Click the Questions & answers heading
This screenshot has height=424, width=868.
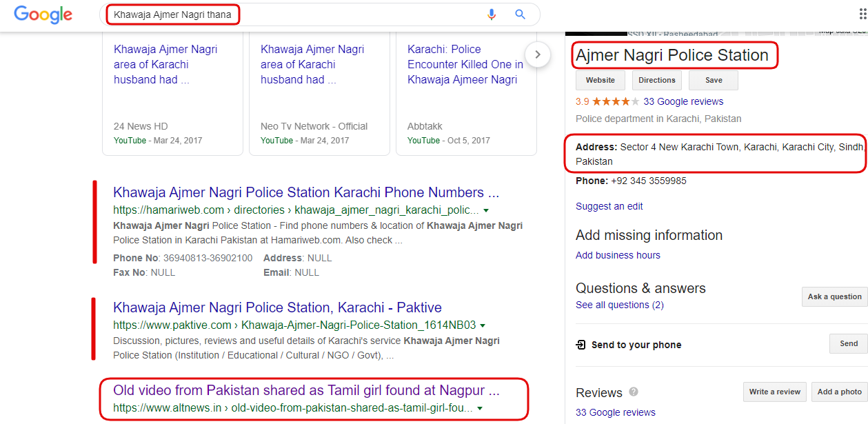point(640,288)
